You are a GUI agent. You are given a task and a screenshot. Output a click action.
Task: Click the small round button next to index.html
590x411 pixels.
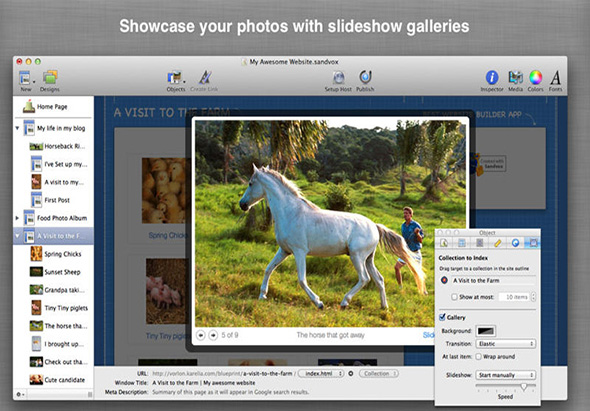351,373
